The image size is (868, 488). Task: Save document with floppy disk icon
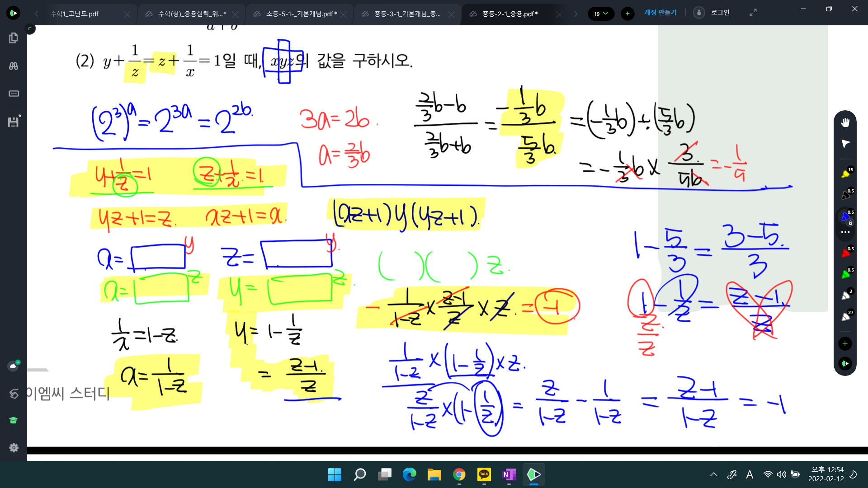14,122
